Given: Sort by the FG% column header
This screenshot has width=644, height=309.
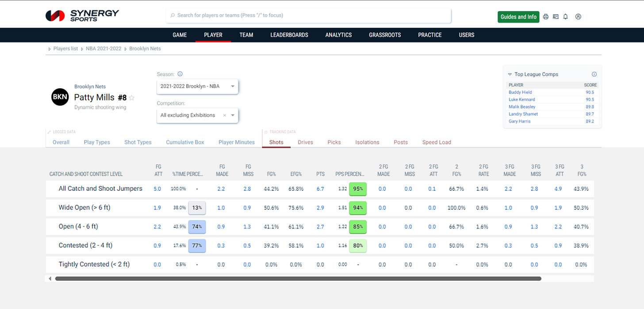Looking at the screenshot, I should (x=272, y=174).
